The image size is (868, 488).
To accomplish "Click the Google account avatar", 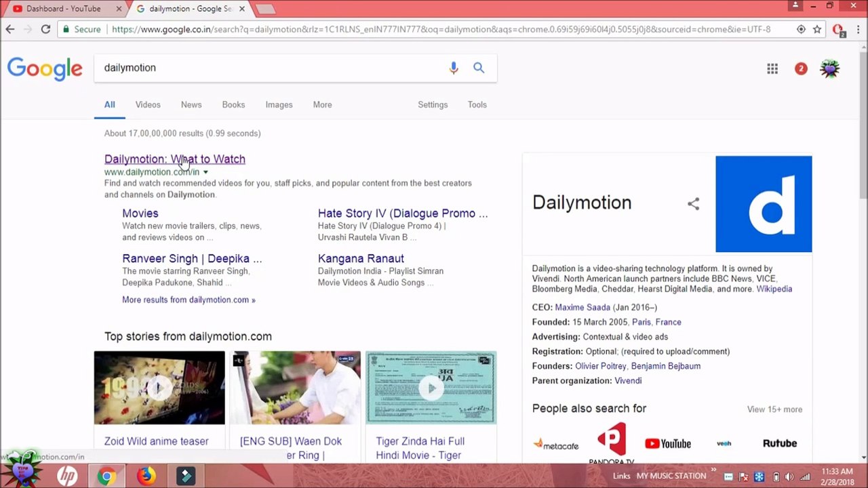I will (x=830, y=68).
